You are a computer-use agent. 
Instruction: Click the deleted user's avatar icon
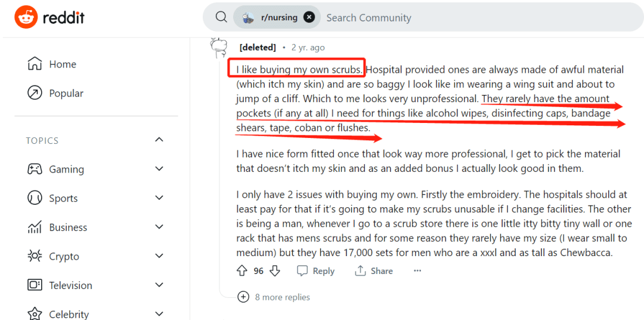point(219,46)
